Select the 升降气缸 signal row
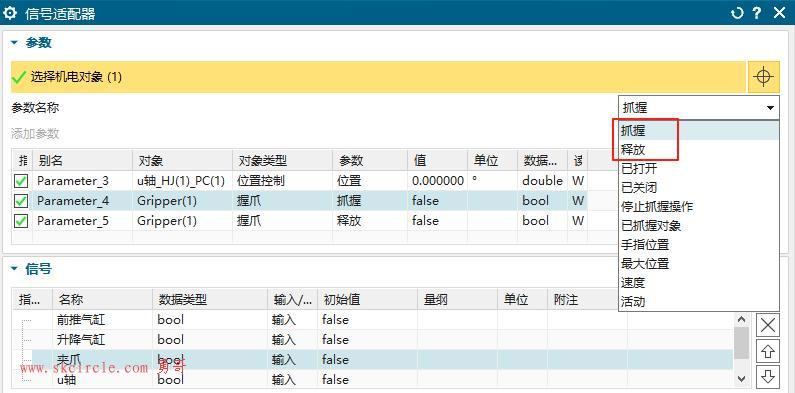 374,340
